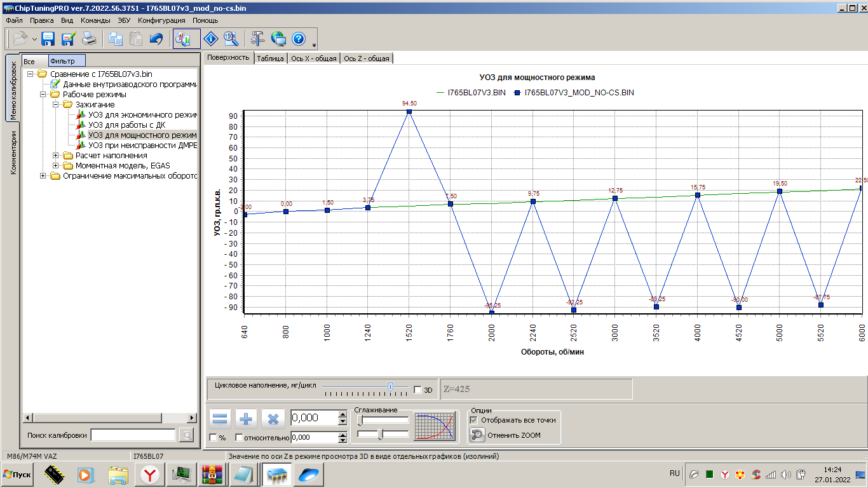Switch to the 'Таблица' tab
The width and height of the screenshot is (868, 488).
270,58
